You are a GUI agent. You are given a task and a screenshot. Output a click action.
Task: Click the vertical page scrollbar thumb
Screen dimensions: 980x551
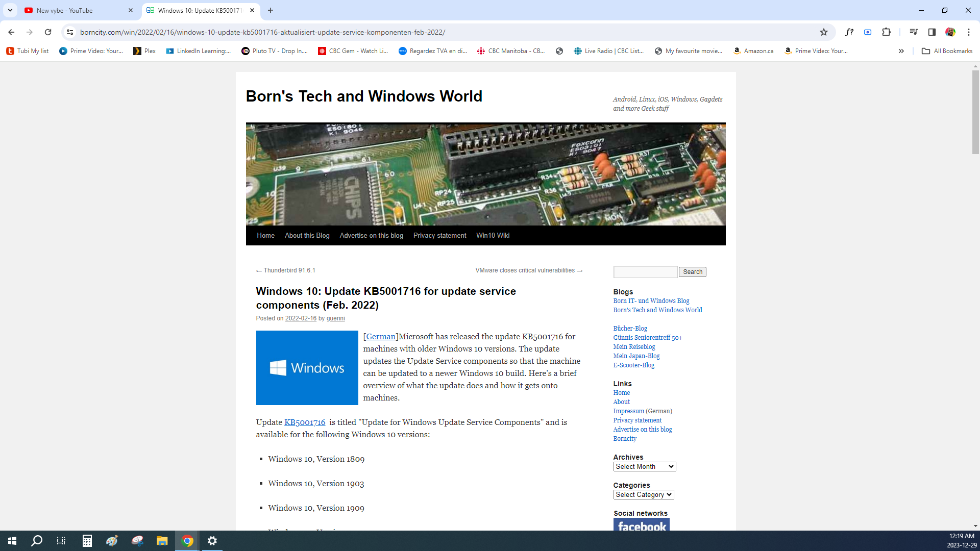point(975,112)
